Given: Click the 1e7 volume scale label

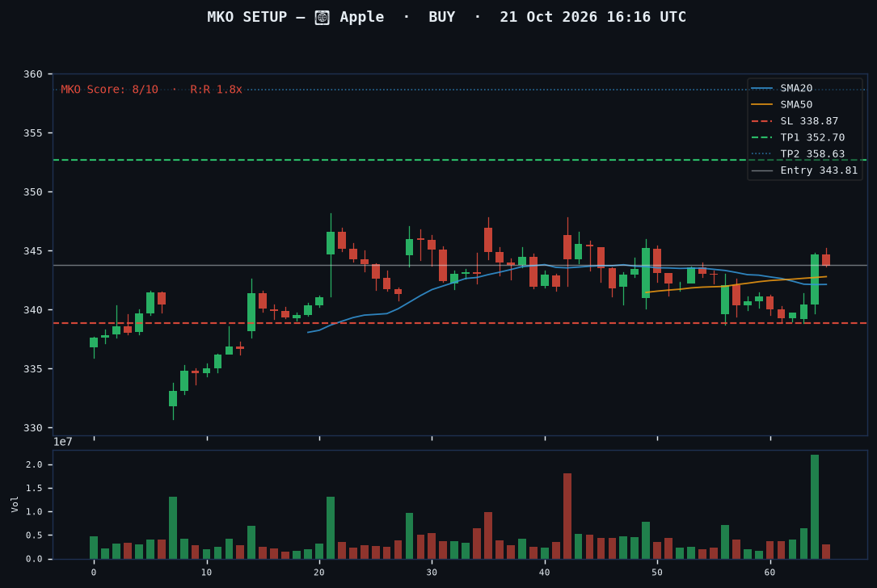Looking at the screenshot, I should (63, 442).
